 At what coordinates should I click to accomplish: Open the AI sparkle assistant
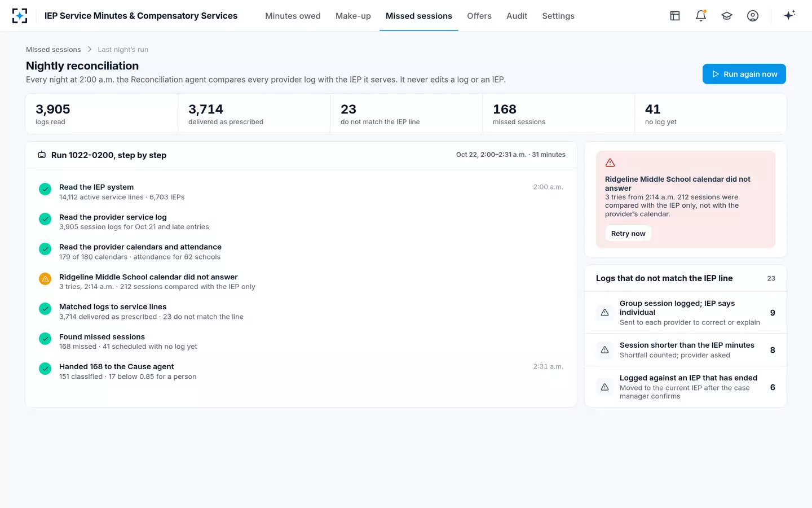tap(789, 15)
